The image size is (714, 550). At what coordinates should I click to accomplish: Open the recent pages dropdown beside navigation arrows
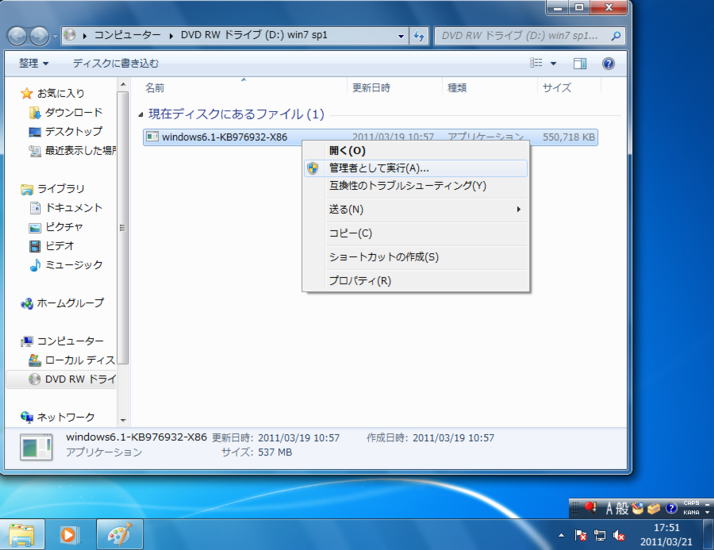pyautogui.click(x=55, y=36)
